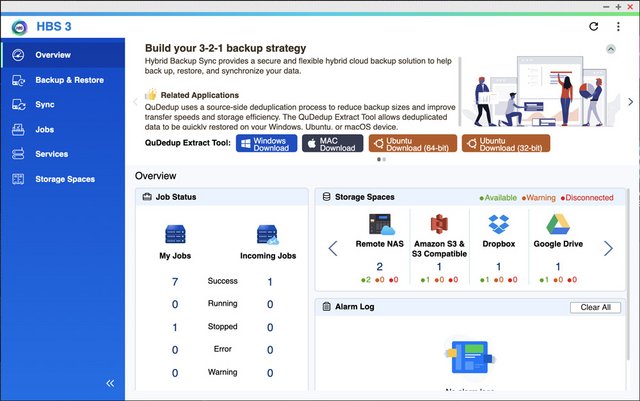This screenshot has height=401, width=640.
Task: Click the Success row label
Action: [222, 281]
